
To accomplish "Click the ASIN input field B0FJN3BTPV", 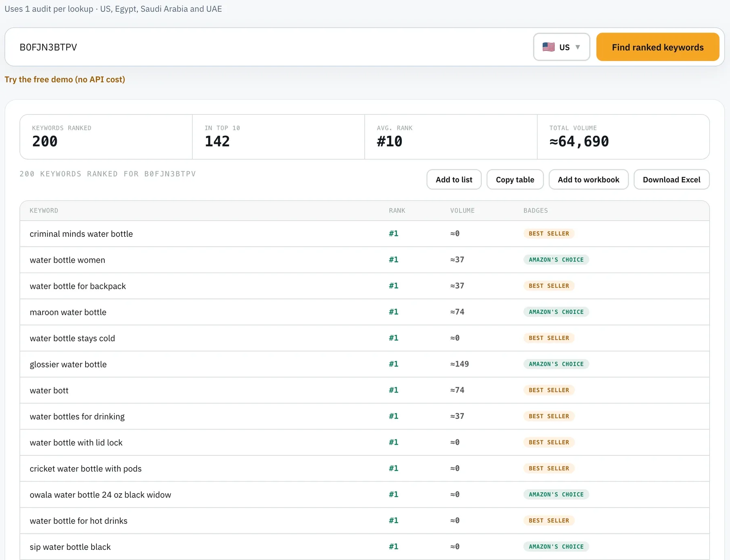I will (272, 47).
